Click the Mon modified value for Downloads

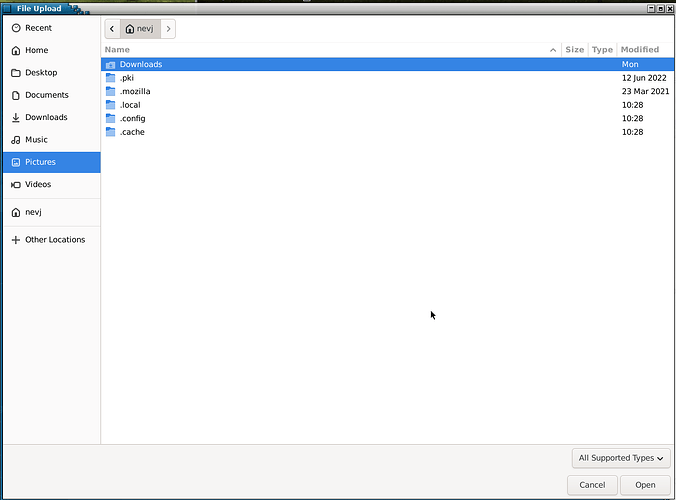(630, 65)
